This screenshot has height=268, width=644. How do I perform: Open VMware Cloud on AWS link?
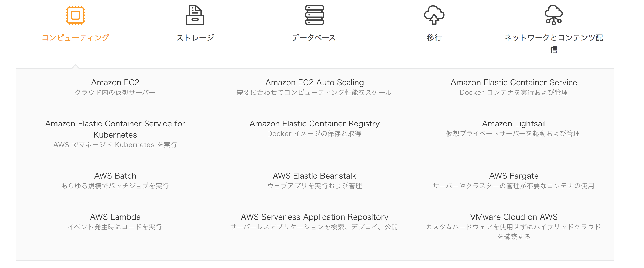point(514,217)
